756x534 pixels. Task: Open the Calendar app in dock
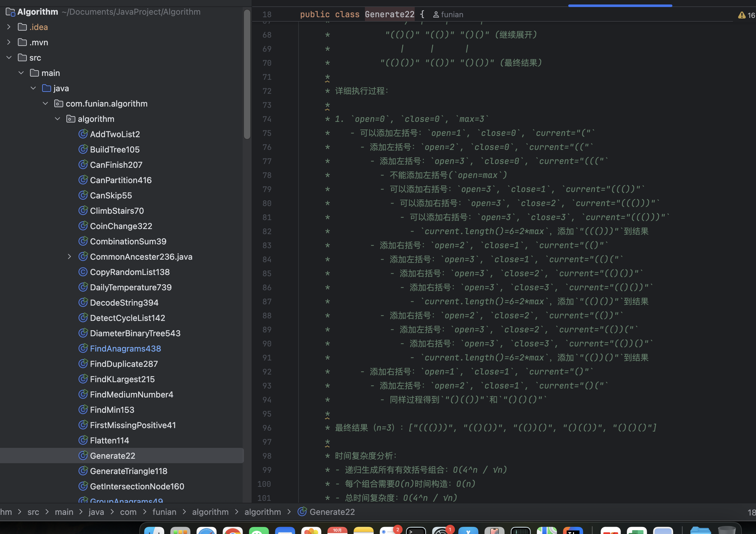[337, 530]
